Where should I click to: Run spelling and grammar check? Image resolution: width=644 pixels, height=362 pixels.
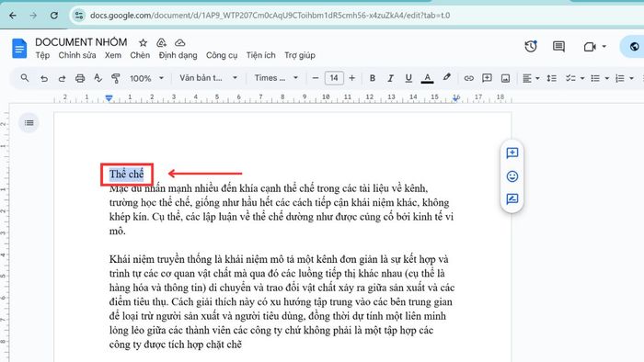98,78
